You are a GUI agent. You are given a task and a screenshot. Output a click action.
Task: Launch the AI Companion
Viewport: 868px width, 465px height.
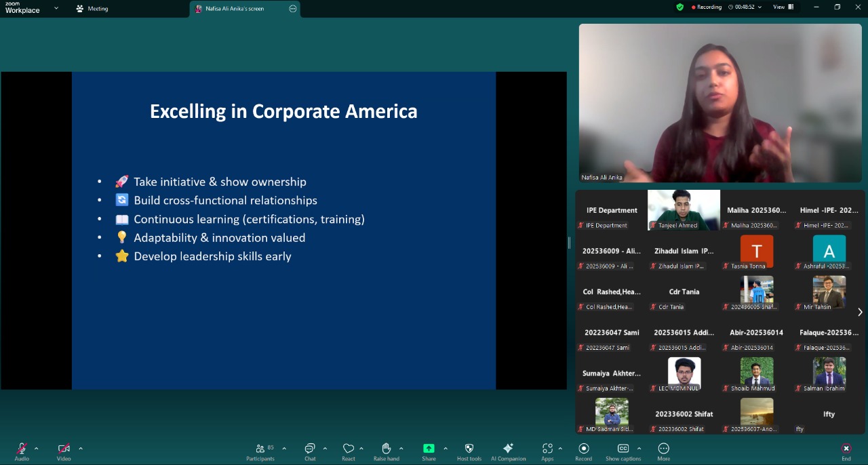point(508,449)
